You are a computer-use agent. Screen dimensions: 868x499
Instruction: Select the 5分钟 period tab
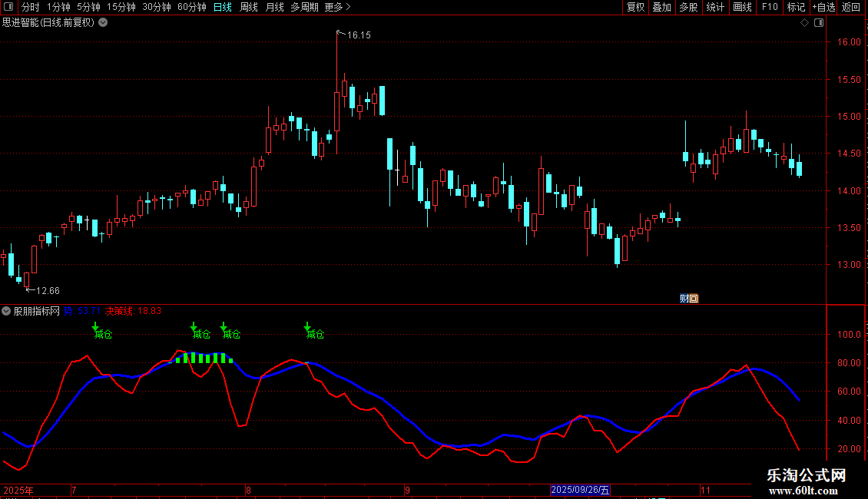pyautogui.click(x=88, y=7)
